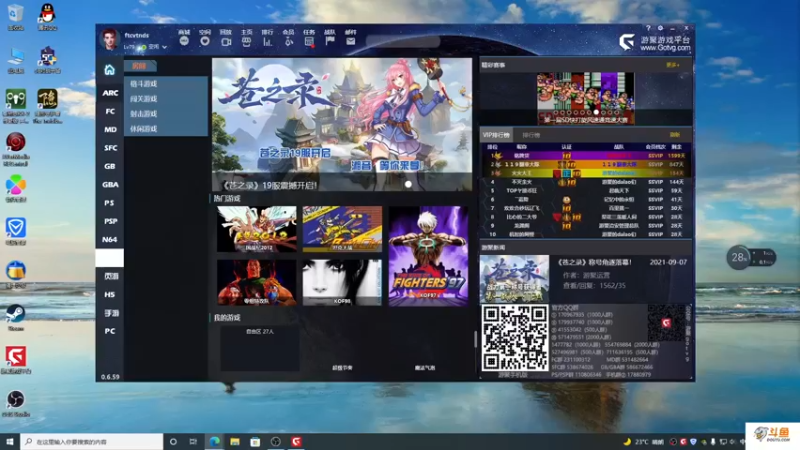
Task: Select GBA platform in sidebar
Action: [110, 185]
